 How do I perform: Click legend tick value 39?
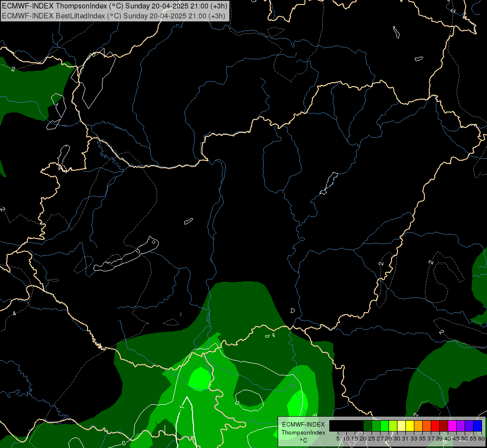[439, 439]
